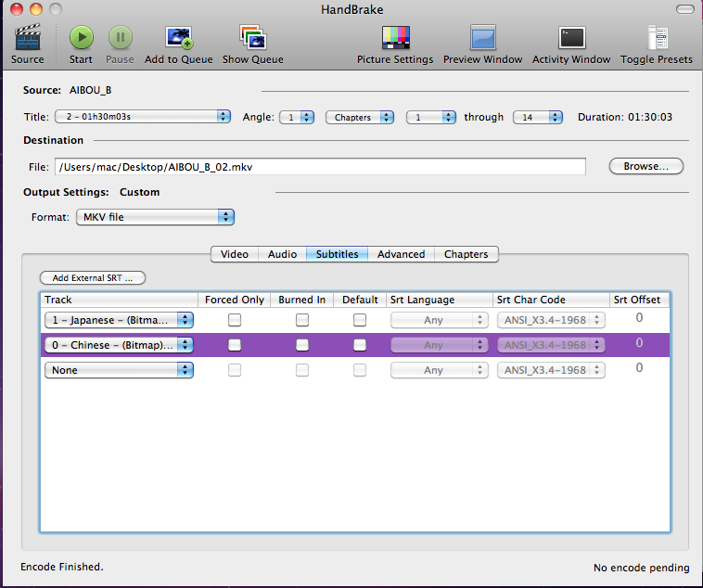
Task: Open the Title dropdown 2 - 01h30m03s
Action: (x=143, y=117)
